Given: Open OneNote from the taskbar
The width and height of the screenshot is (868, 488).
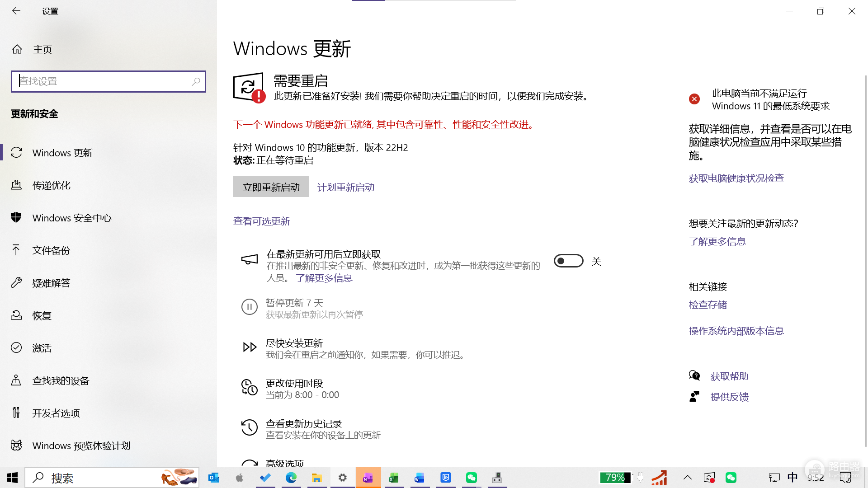Looking at the screenshot, I should [x=368, y=478].
